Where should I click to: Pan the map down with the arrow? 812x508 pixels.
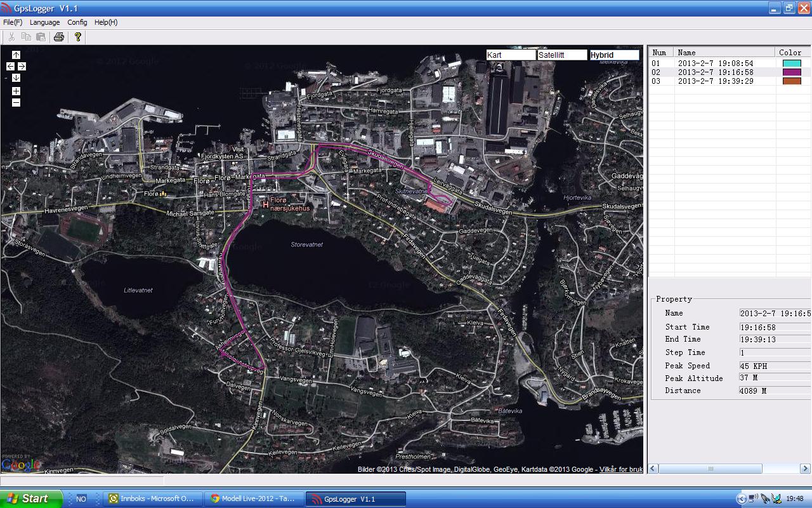pyautogui.click(x=16, y=78)
